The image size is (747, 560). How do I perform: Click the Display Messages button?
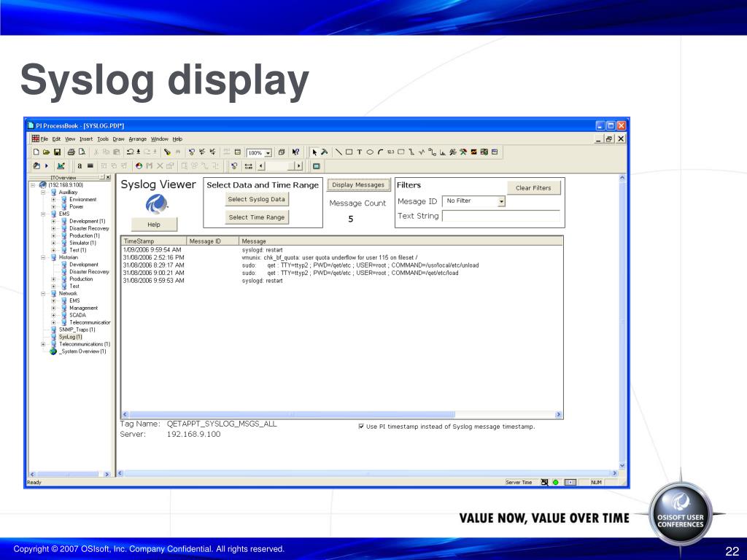(358, 184)
